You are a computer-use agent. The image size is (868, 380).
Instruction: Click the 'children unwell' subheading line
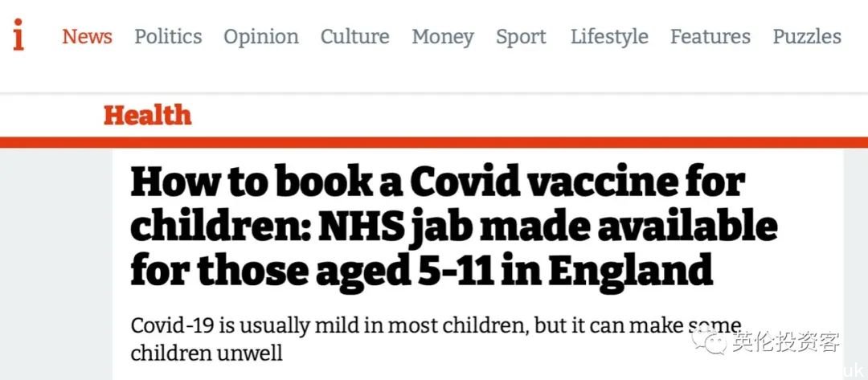pyautogui.click(x=207, y=353)
